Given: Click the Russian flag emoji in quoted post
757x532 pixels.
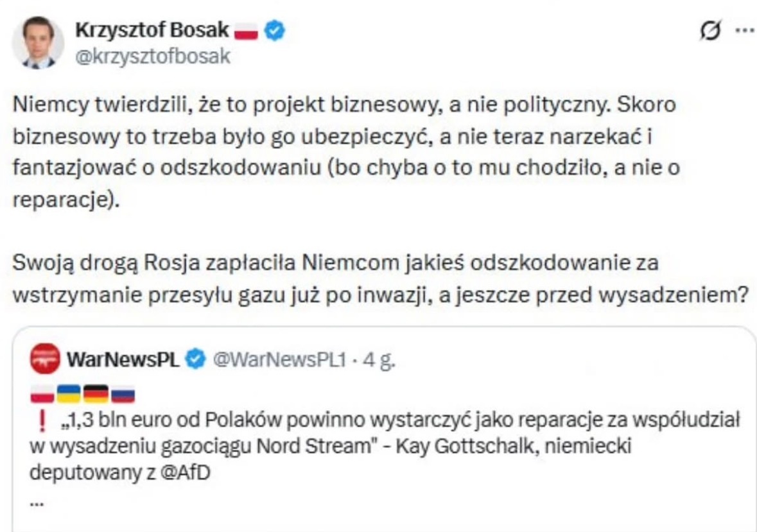Looking at the screenshot, I should [x=123, y=394].
